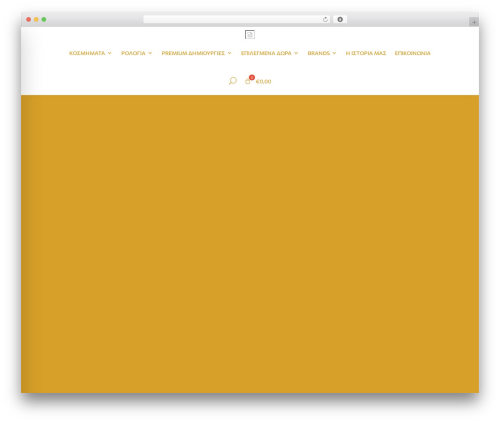Open the ΡΟΛΟΓΙΑ menu item
Image resolution: width=500 pixels, height=423 pixels.
pos(133,53)
